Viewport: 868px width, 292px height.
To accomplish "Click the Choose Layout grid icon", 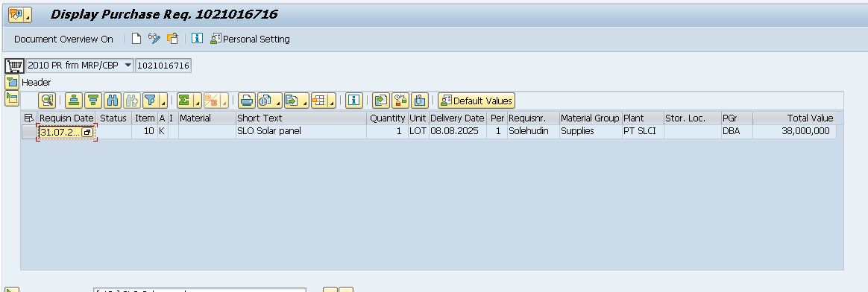I will coord(319,101).
